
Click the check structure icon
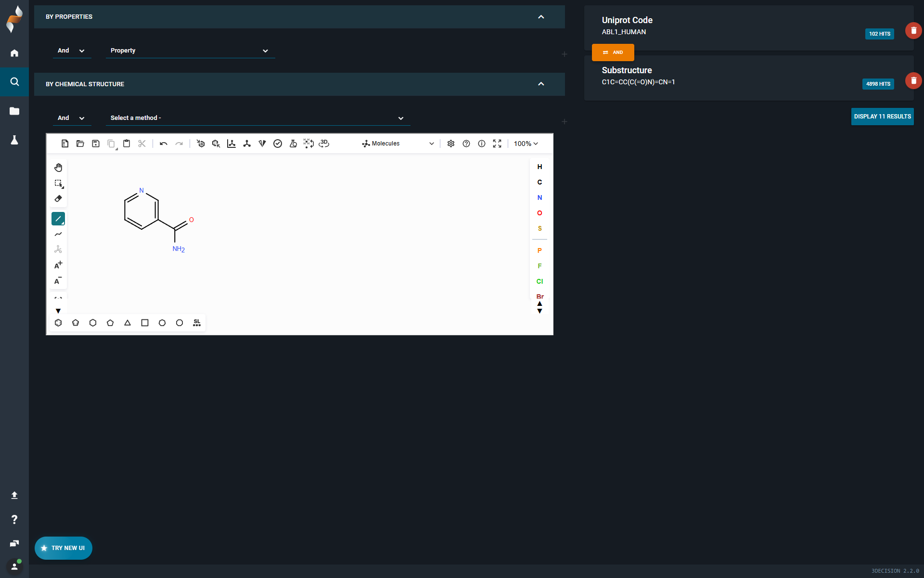point(278,144)
